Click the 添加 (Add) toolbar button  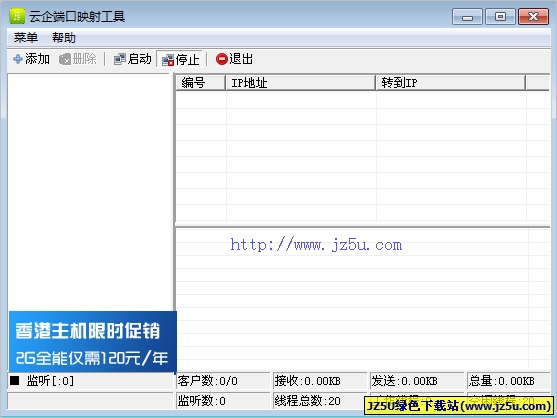31,59
